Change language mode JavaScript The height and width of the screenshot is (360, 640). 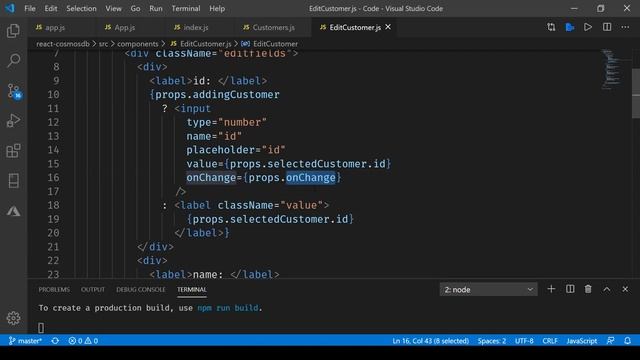pyautogui.click(x=582, y=340)
